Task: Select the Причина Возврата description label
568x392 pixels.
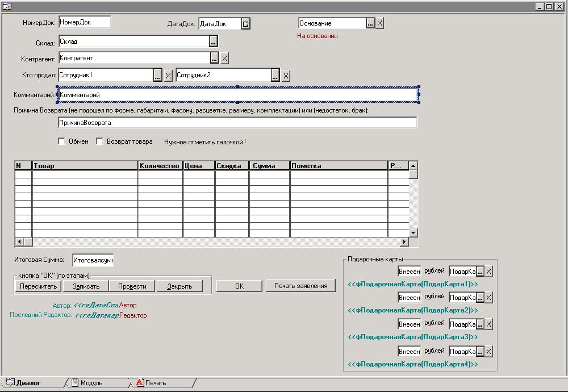Action: [191, 110]
